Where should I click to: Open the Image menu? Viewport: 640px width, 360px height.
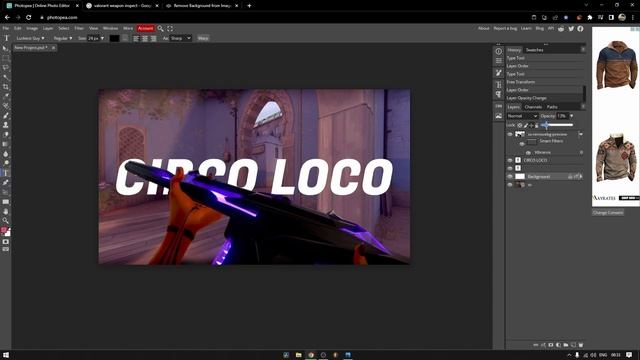32,28
